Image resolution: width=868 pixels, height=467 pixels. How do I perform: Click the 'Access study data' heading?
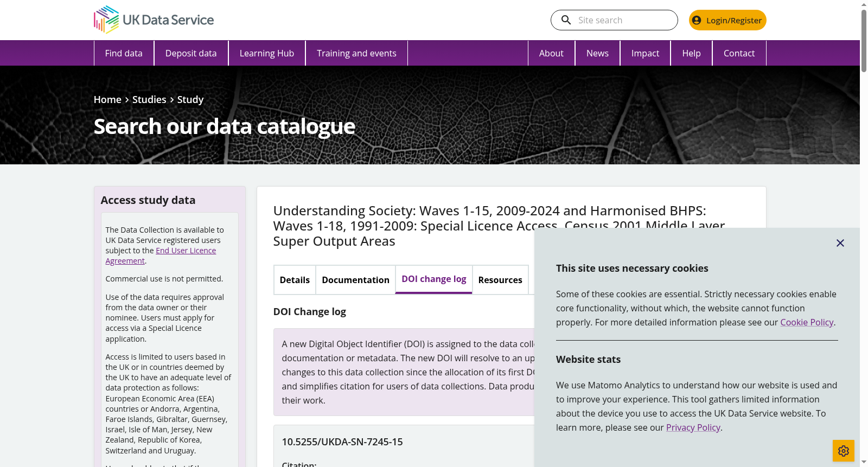click(x=148, y=200)
